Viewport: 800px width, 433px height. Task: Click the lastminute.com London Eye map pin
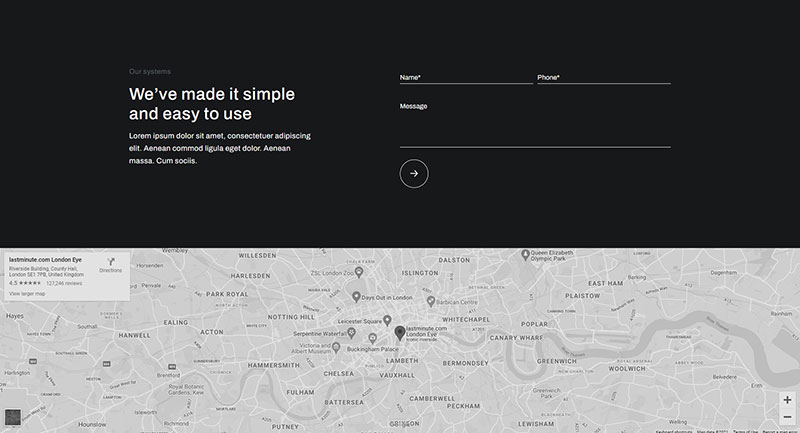(x=400, y=333)
